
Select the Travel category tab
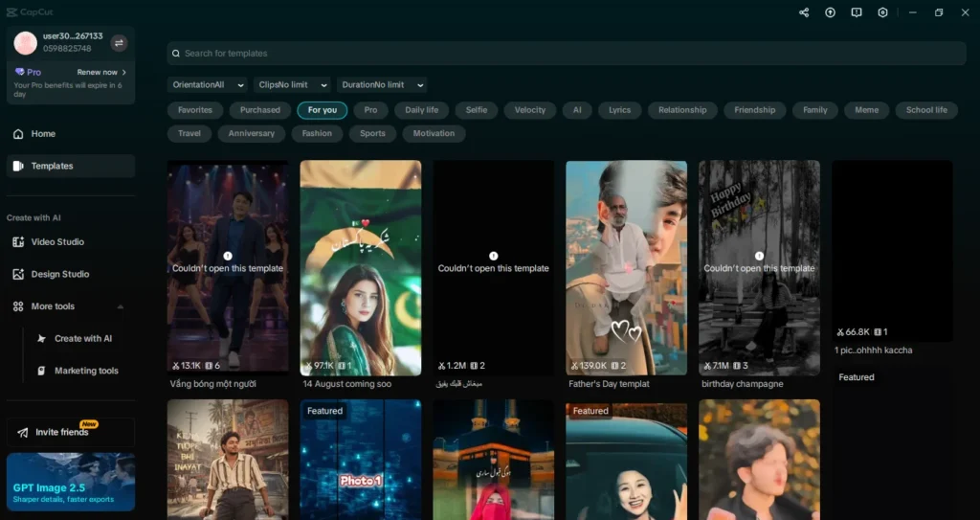[189, 133]
